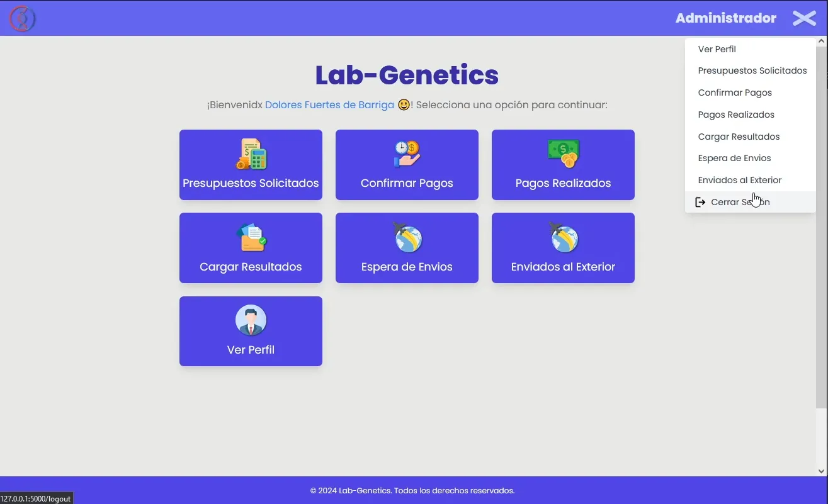Open Espera de Envios menu entry
The height and width of the screenshot is (504, 828).
pyautogui.click(x=734, y=158)
